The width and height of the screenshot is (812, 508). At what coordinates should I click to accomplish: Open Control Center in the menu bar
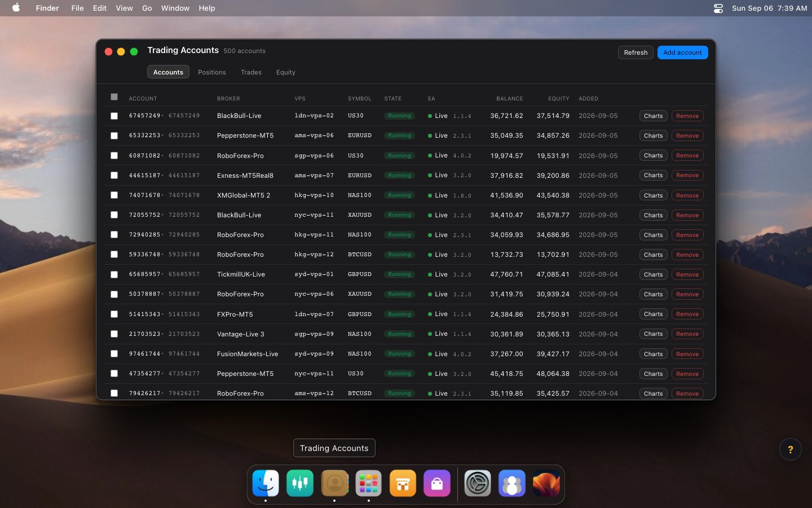[x=718, y=8]
